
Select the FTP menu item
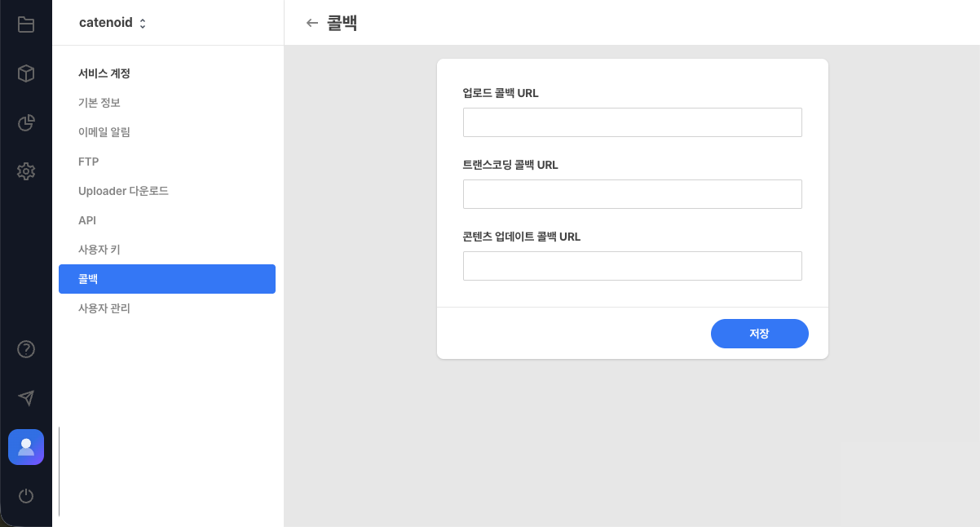[x=90, y=161]
